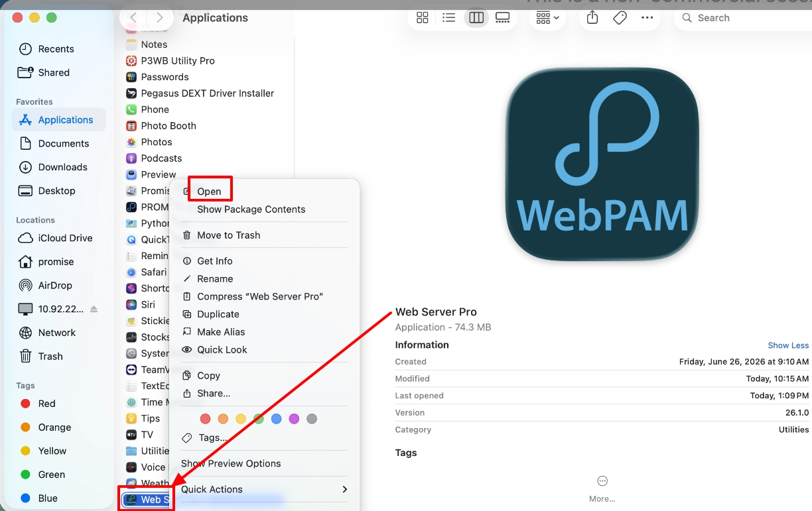Select the Passwords app
This screenshot has width=812, height=511.
pos(165,77)
